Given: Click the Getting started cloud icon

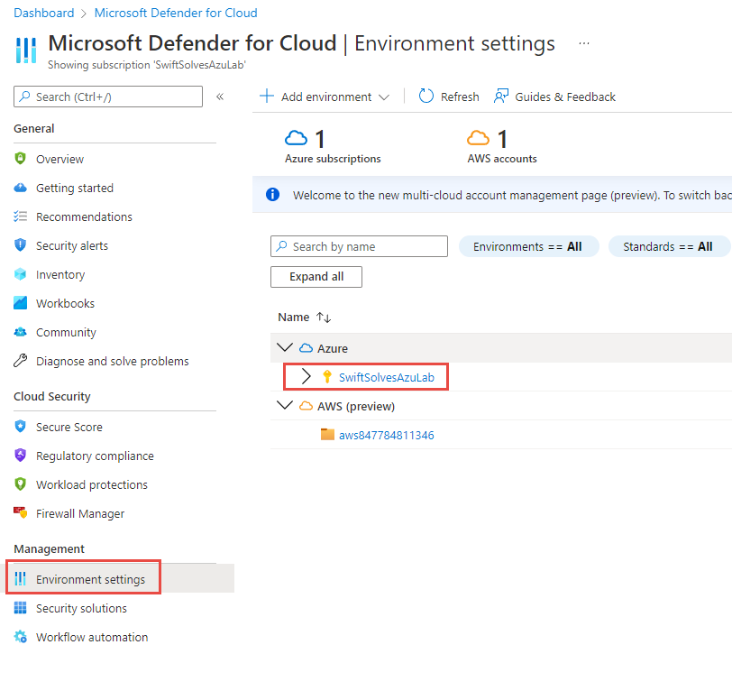Looking at the screenshot, I should [20, 188].
